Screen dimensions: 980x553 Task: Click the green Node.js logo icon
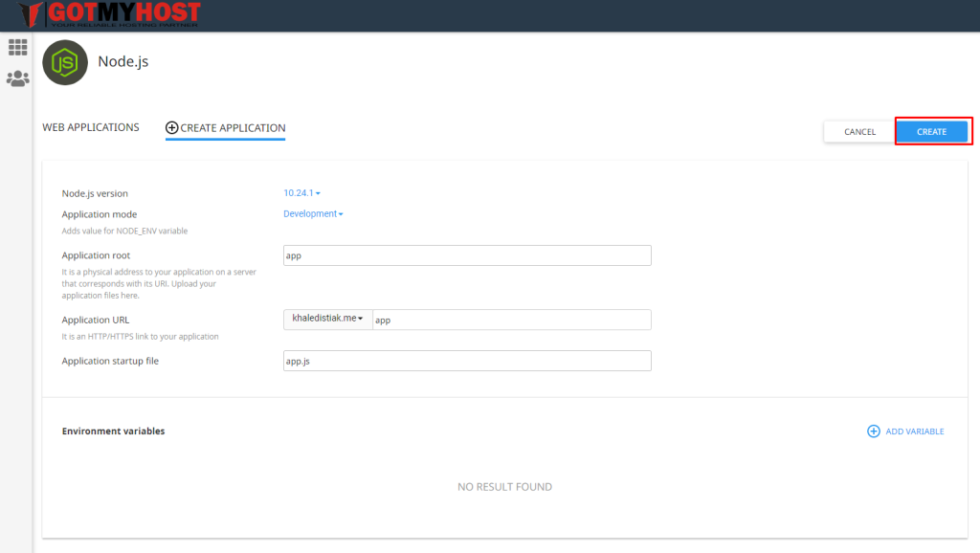(65, 63)
